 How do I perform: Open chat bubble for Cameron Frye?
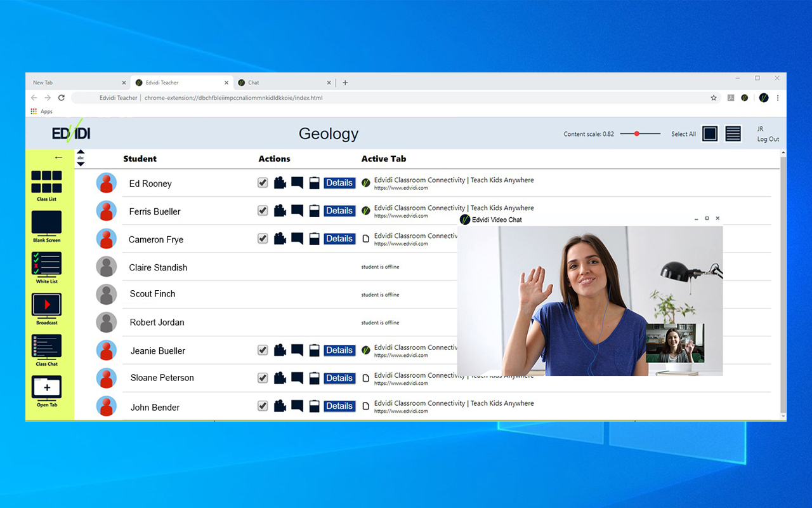(297, 239)
